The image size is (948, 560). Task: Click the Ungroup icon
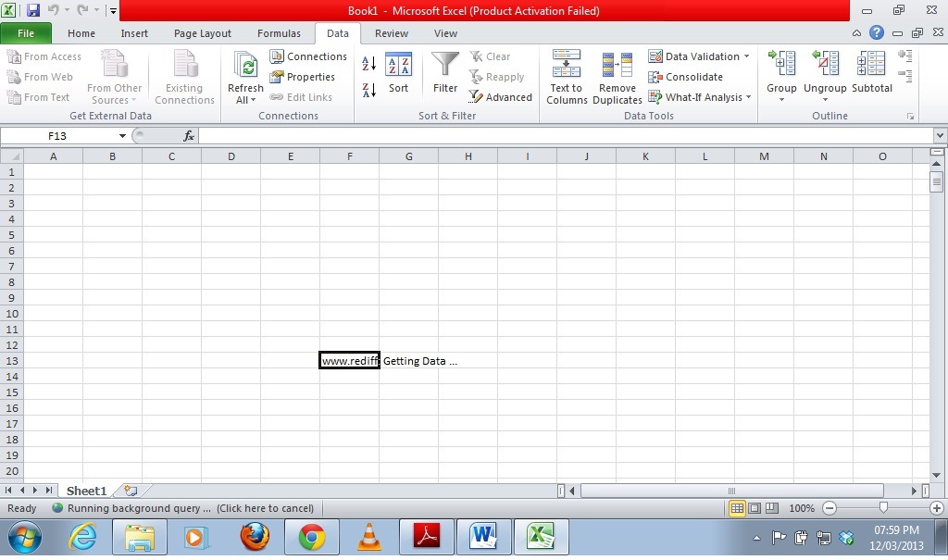pos(825,64)
